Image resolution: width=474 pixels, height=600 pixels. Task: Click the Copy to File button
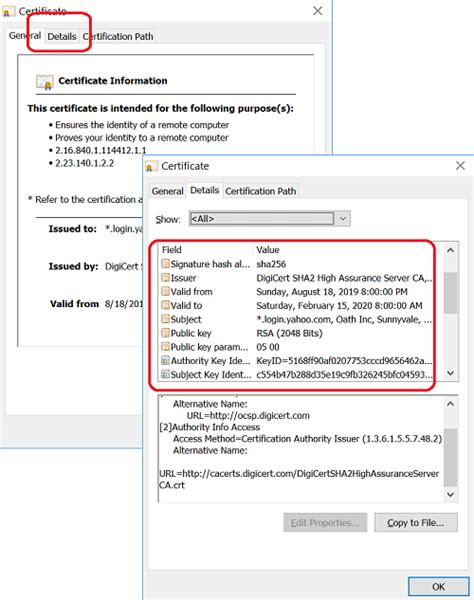click(416, 522)
